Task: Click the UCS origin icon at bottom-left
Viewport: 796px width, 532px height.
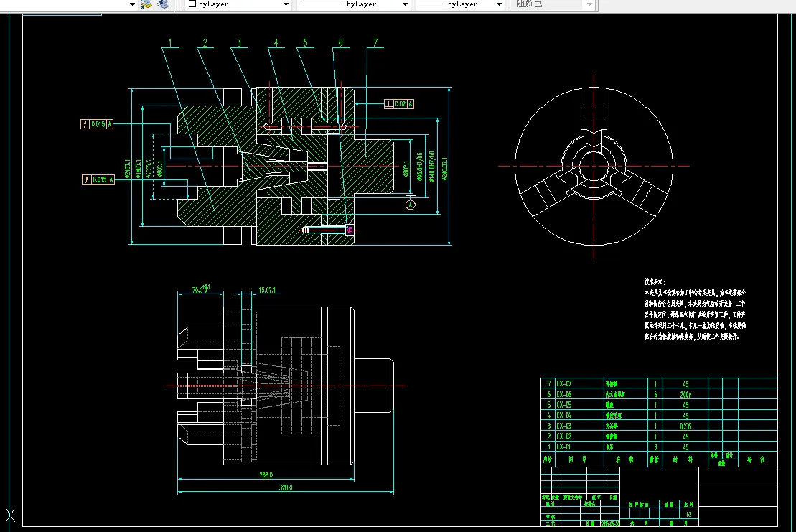Action: (10, 515)
